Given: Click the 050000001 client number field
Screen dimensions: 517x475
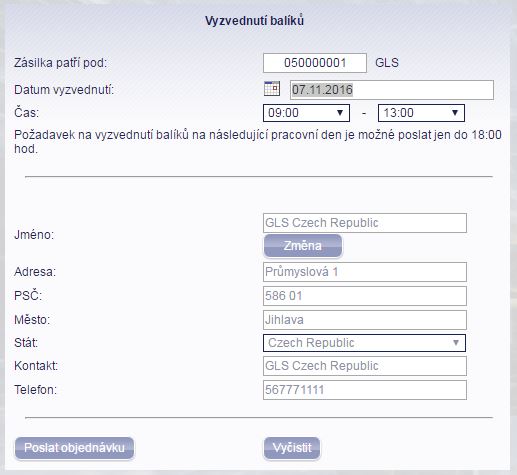Looking at the screenshot, I should (x=315, y=63).
